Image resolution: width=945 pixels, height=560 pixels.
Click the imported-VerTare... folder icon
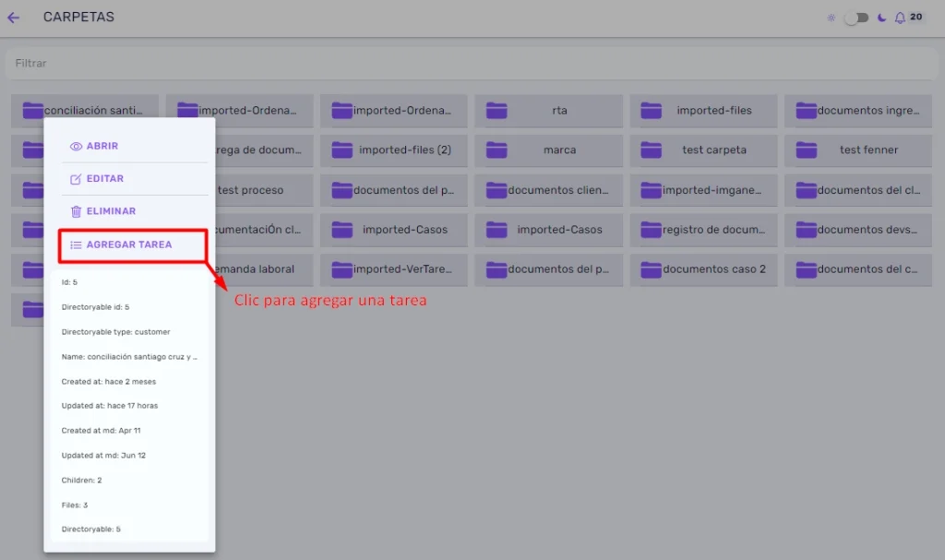point(341,269)
